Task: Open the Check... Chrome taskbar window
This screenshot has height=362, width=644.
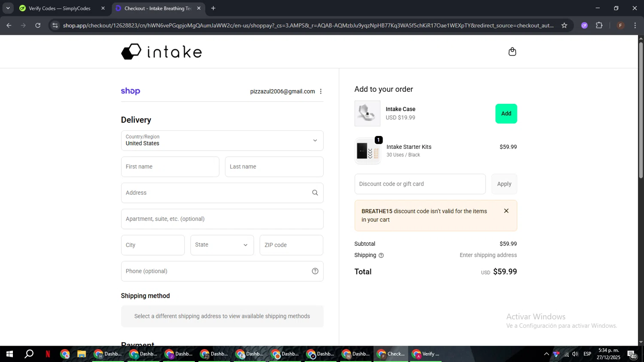Action: point(391,354)
